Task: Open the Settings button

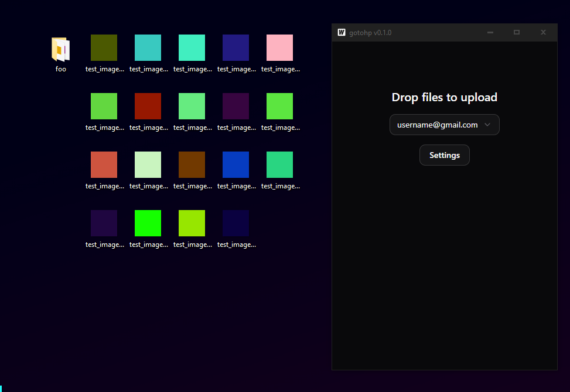Action: (x=444, y=155)
